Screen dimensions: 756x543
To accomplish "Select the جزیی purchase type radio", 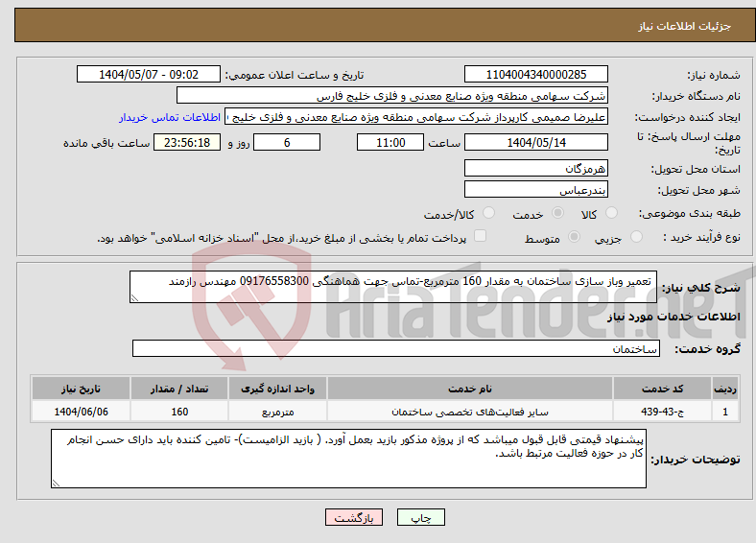I will tap(636, 237).
